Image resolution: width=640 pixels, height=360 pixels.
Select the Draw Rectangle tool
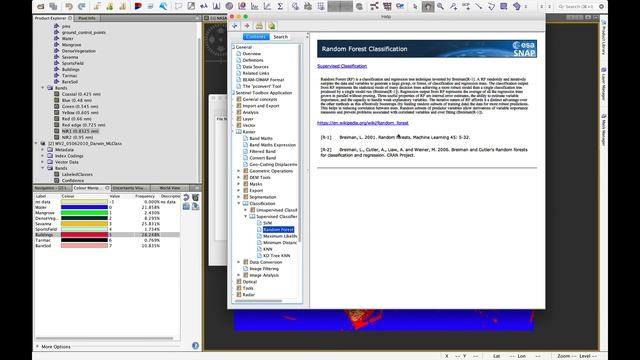pos(504,7)
